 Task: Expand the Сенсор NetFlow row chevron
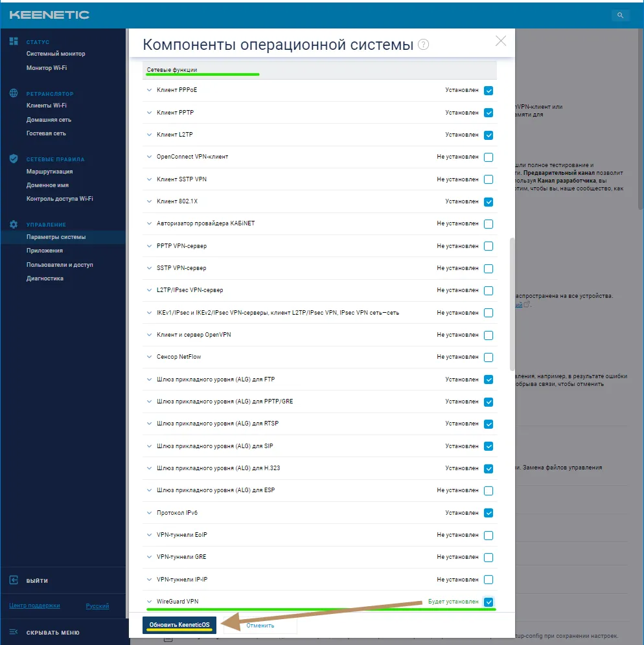coord(149,357)
